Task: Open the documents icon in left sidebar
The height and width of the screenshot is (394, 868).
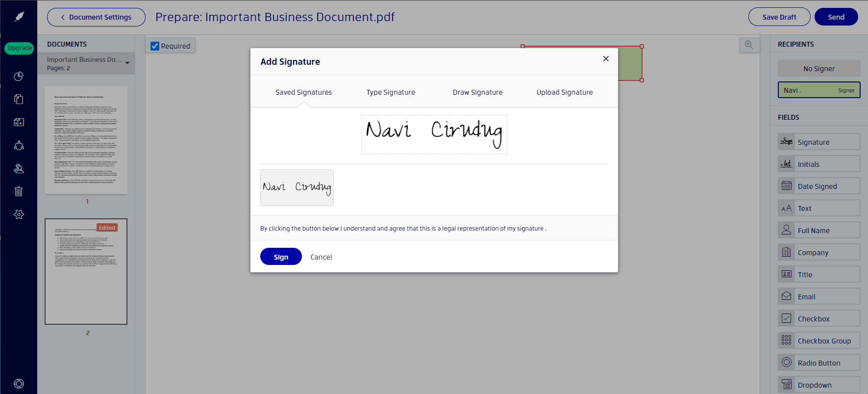Action: click(x=19, y=99)
